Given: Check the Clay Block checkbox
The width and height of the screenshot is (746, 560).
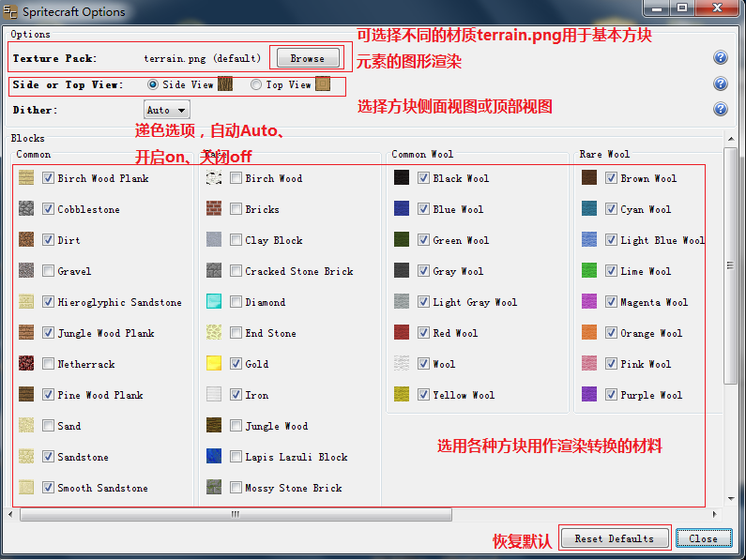Looking at the screenshot, I should pos(236,240).
